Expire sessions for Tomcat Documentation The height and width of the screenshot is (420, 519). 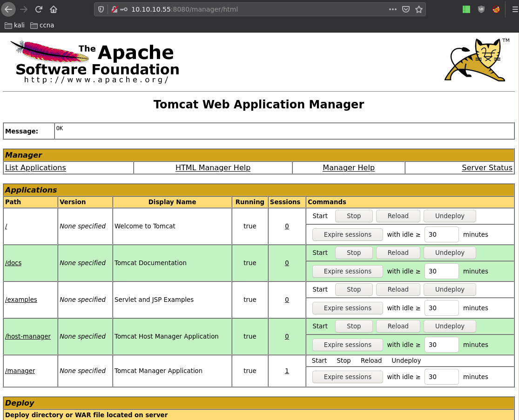tap(348, 271)
